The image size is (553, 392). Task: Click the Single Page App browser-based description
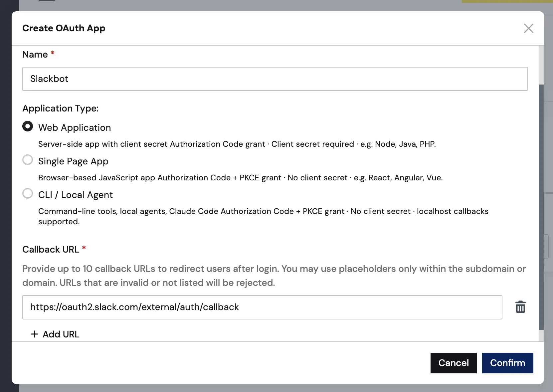pyautogui.click(x=240, y=178)
